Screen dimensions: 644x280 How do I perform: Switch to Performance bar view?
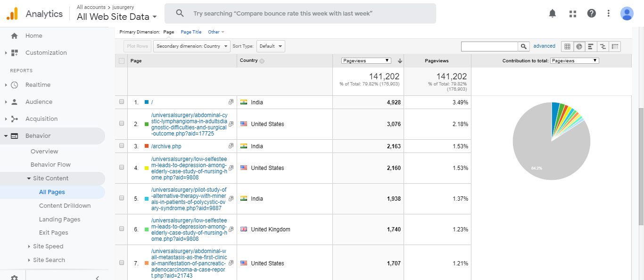tap(591, 46)
